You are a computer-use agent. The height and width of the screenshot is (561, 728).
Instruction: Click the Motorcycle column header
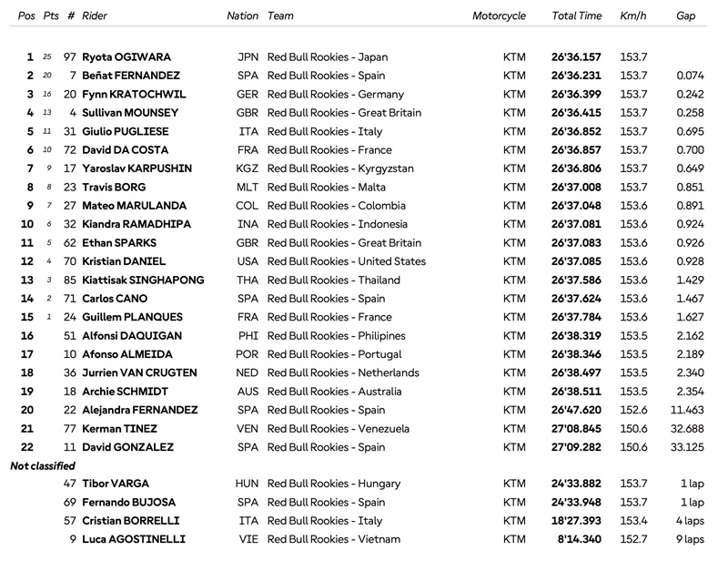[499, 15]
